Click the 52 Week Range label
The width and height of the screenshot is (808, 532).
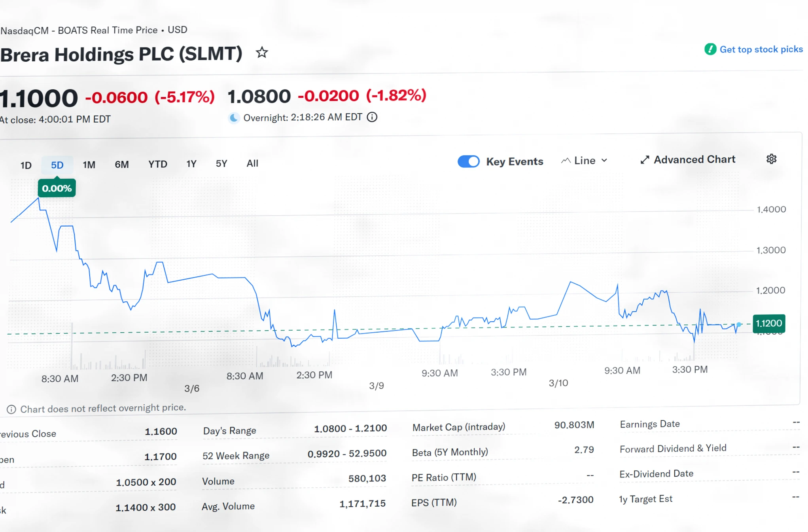[236, 456]
